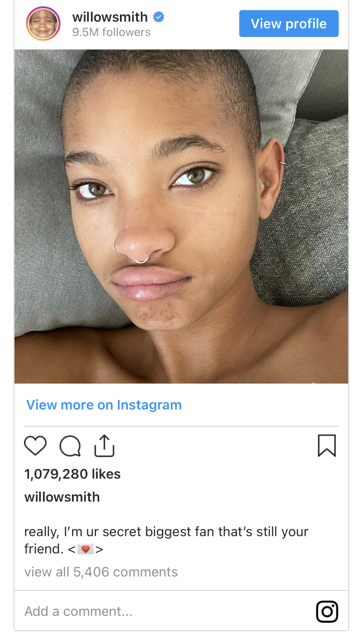Click the willowsmith username in the header
The height and width of the screenshot is (633, 364).
click(x=110, y=17)
